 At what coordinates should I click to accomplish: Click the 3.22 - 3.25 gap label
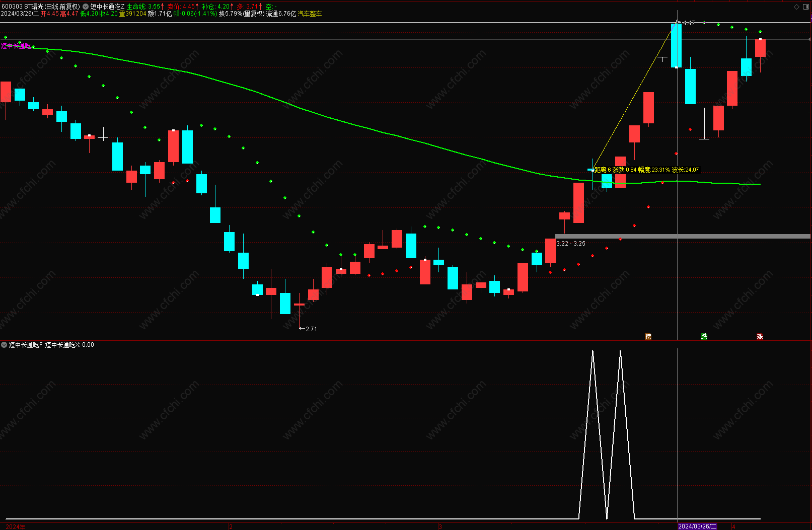click(x=571, y=244)
